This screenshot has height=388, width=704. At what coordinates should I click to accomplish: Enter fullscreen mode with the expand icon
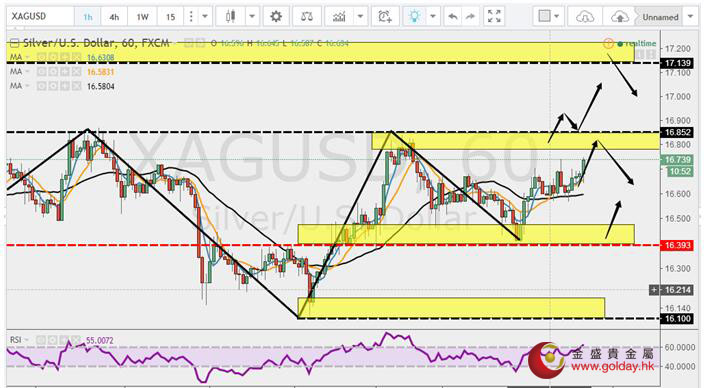coord(494,17)
